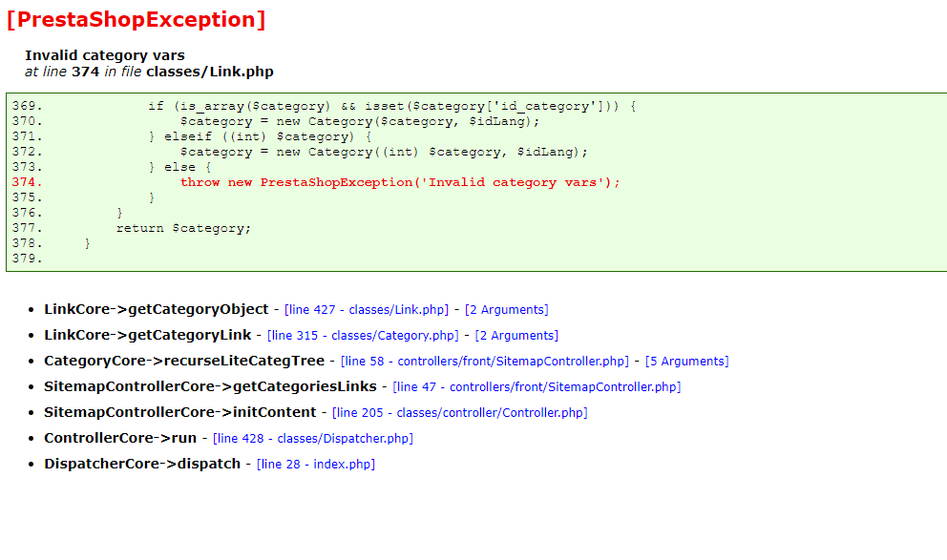
Task: Select the ControllerCore->run trace entry
Action: [120, 438]
